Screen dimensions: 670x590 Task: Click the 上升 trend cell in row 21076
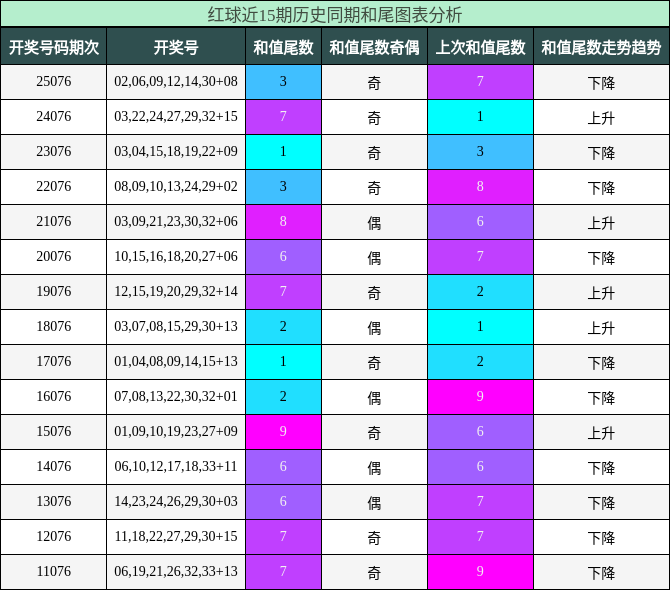pos(602,222)
